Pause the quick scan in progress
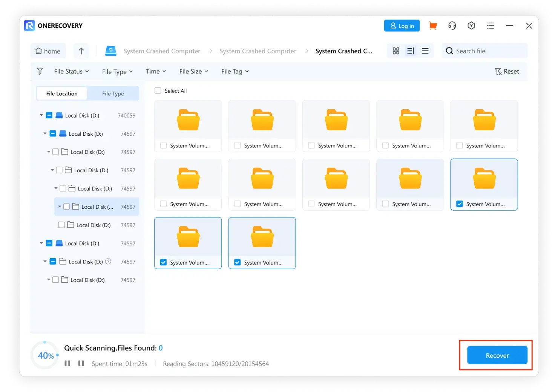 (x=67, y=363)
